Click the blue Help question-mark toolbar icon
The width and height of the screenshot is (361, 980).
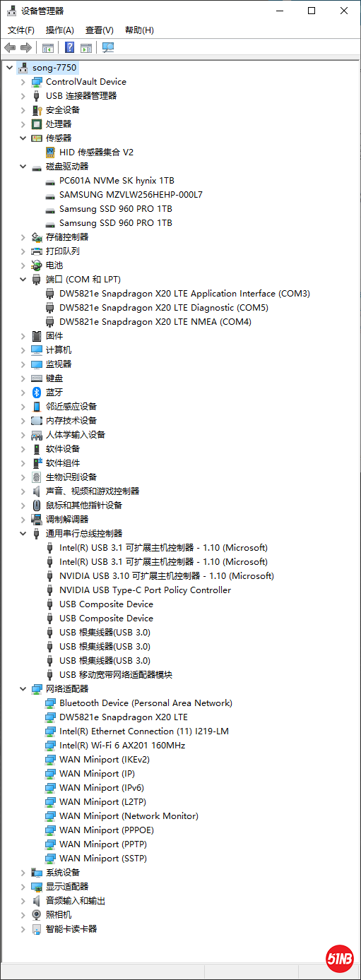[x=69, y=47]
